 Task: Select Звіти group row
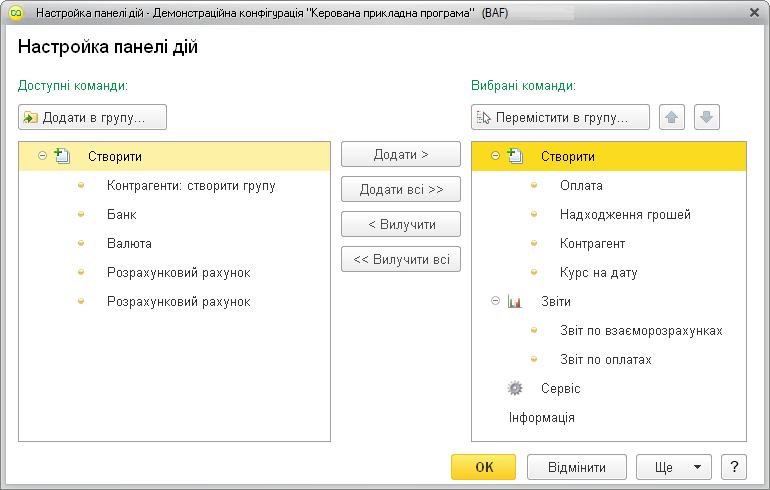(x=609, y=301)
